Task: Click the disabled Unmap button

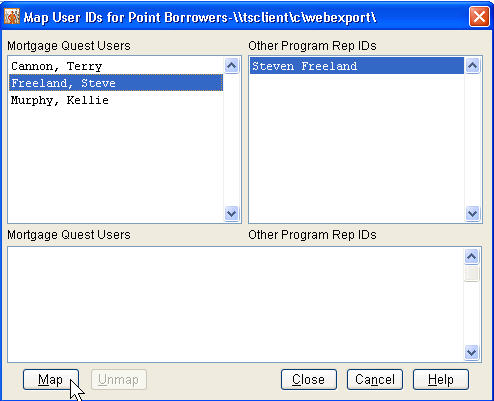Action: pyautogui.click(x=119, y=379)
